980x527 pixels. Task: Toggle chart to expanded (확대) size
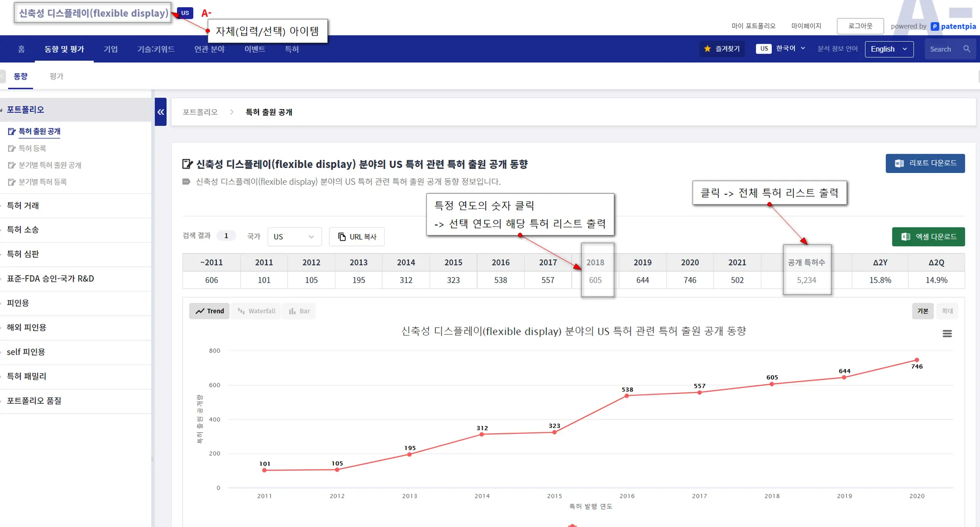coord(947,311)
